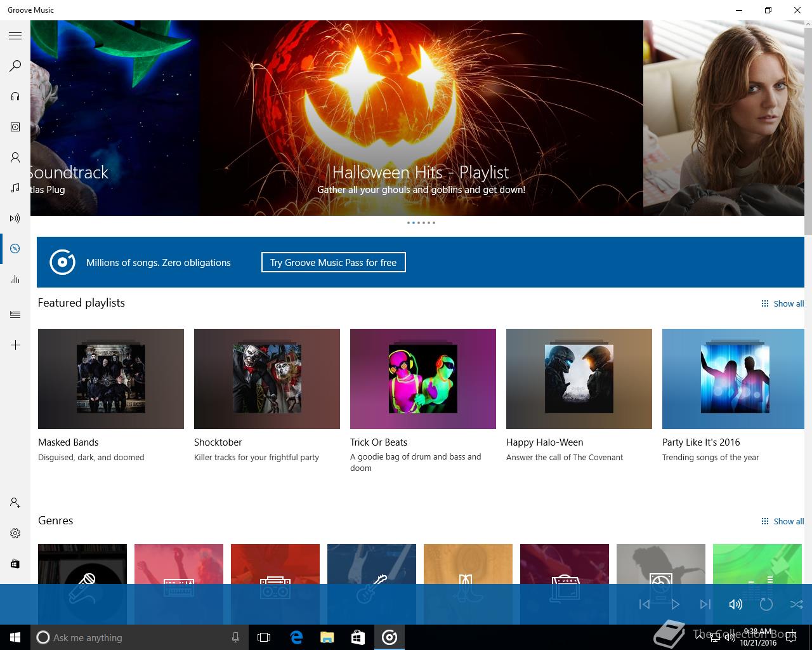Click the Cortana microphone icon
This screenshot has width=812, height=650.
(235, 637)
